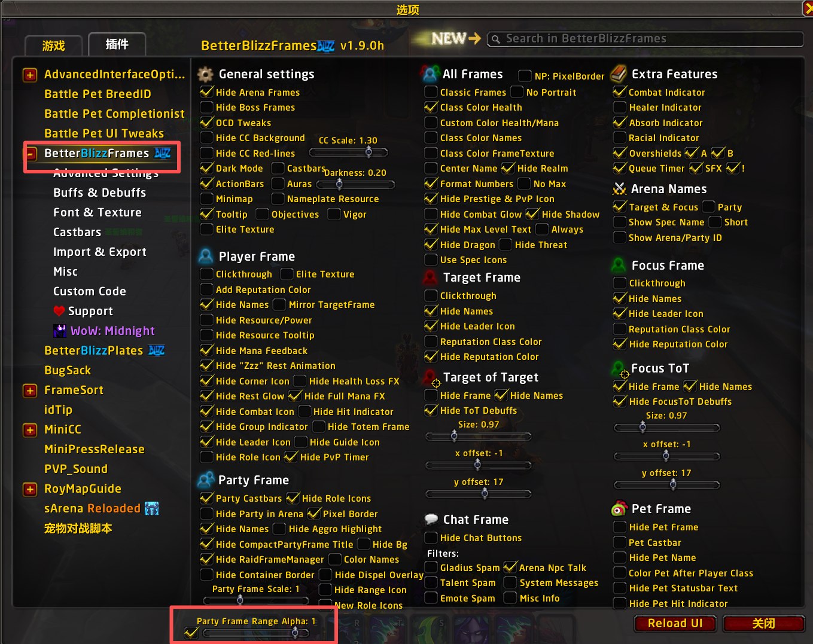Click the green Focus Frame icon

click(x=619, y=265)
